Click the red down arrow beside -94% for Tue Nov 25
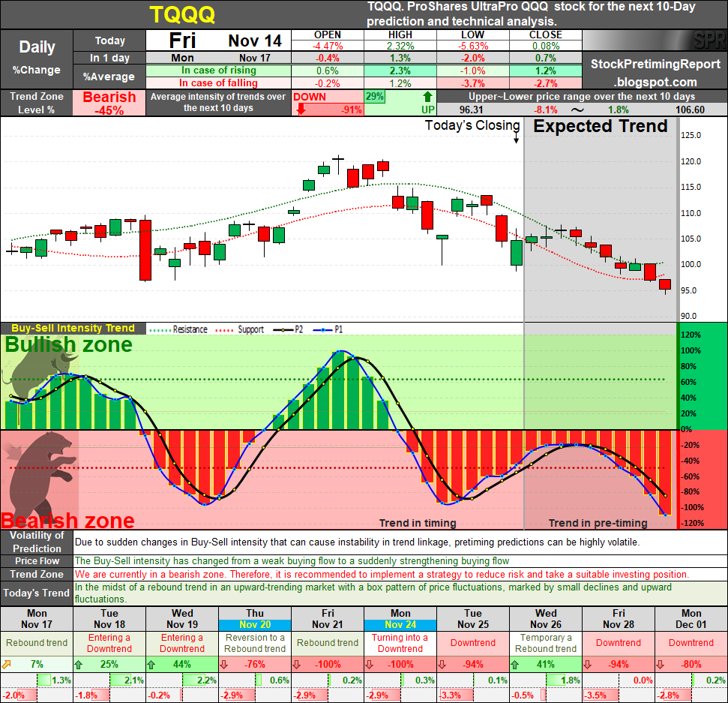The width and height of the screenshot is (728, 703). click(x=442, y=665)
